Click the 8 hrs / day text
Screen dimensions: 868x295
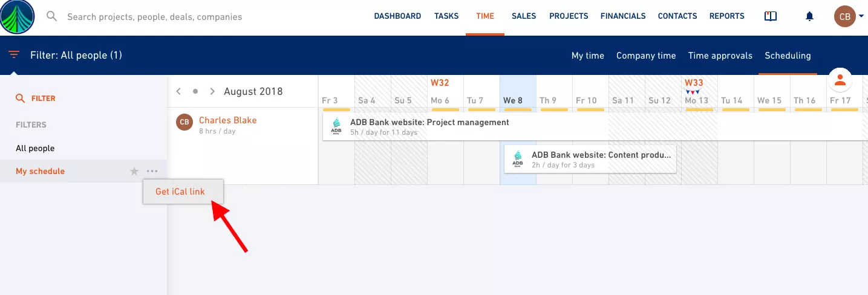coord(217,131)
